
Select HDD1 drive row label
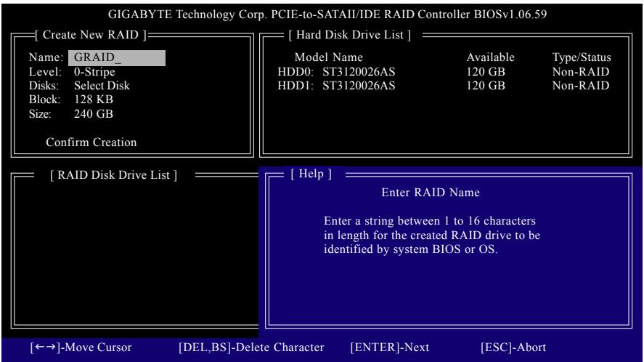295,86
